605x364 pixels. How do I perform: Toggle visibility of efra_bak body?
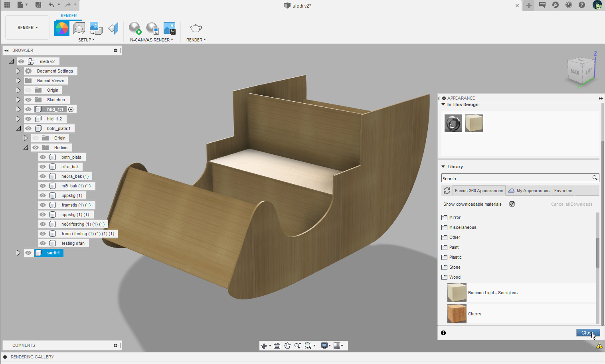[x=43, y=167]
